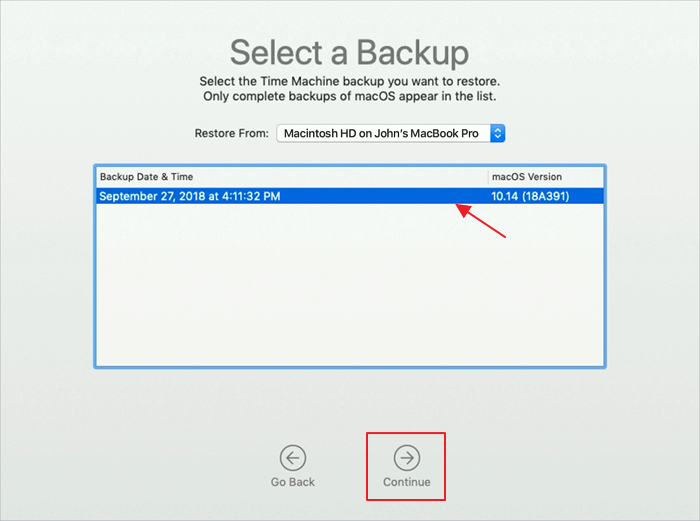Select Macintosh HD on John's MacBook Pro text
The height and width of the screenshot is (521, 700).
point(381,133)
